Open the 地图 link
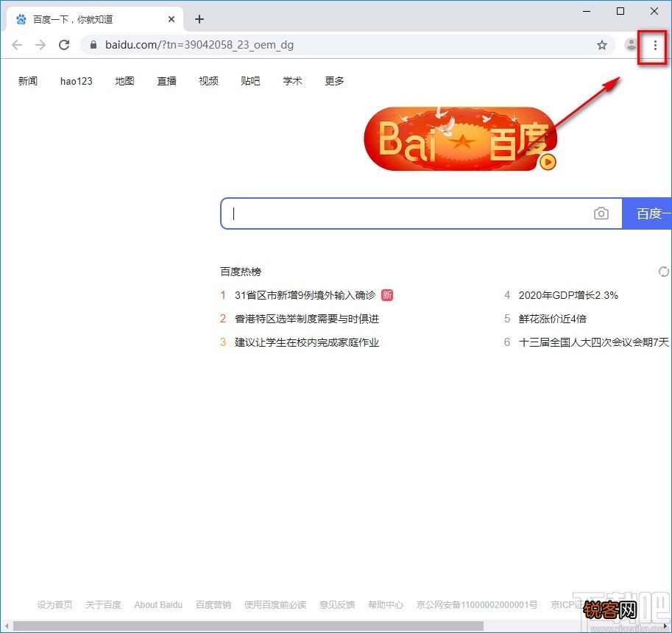The width and height of the screenshot is (672, 633). point(124,80)
